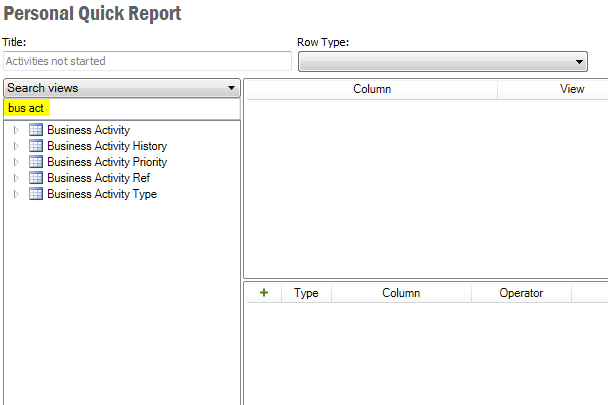This screenshot has width=608, height=405.
Task: Expand the Business Activity tree node
Action: coord(16,130)
